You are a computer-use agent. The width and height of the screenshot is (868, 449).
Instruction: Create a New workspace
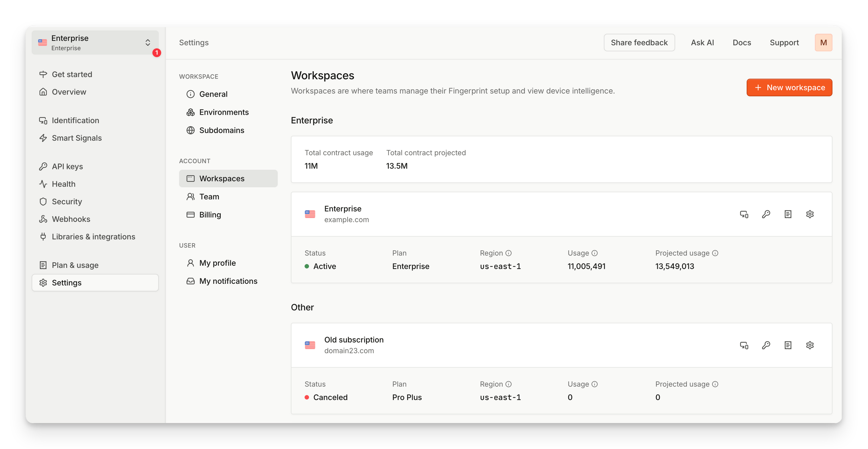point(789,88)
